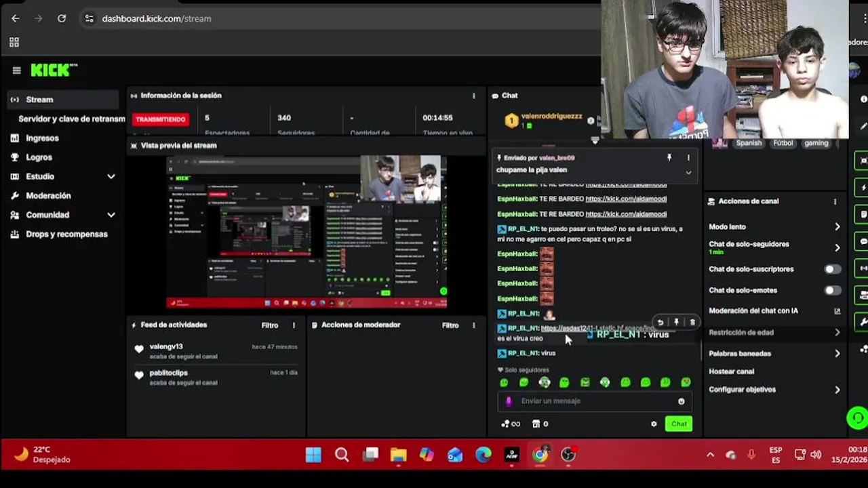Open Palabras baneadas settings
This screenshot has height=488, width=868.
pyautogui.click(x=774, y=354)
